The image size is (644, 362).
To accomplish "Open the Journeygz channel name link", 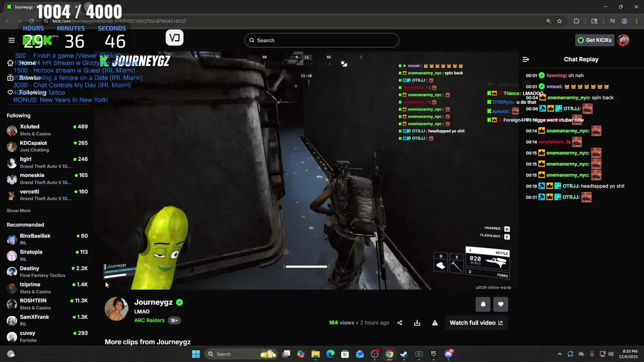I will [x=153, y=302].
